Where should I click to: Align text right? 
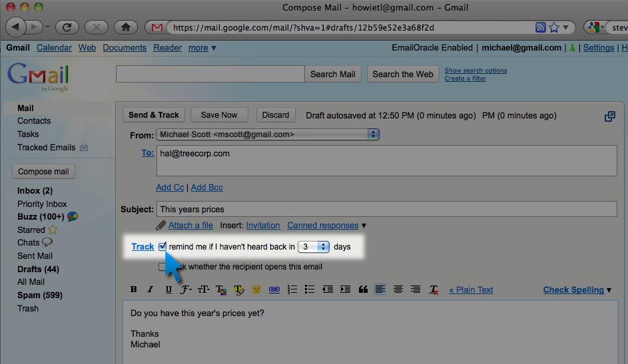(416, 289)
